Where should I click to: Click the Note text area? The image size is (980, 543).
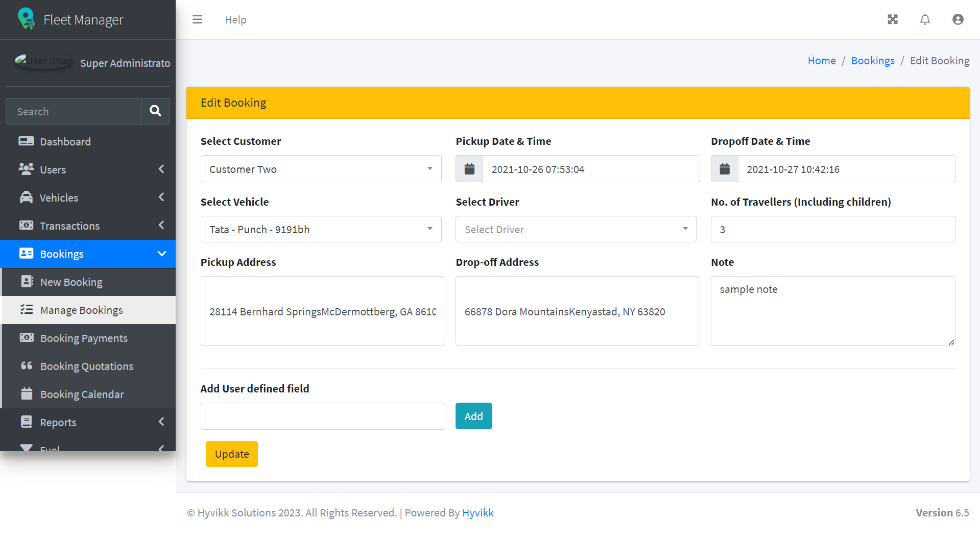pyautogui.click(x=832, y=311)
